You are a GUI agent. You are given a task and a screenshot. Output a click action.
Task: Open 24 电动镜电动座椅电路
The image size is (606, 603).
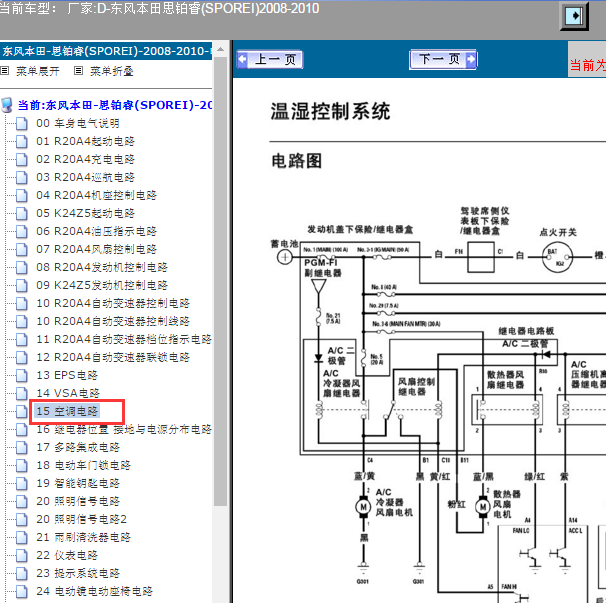94,591
